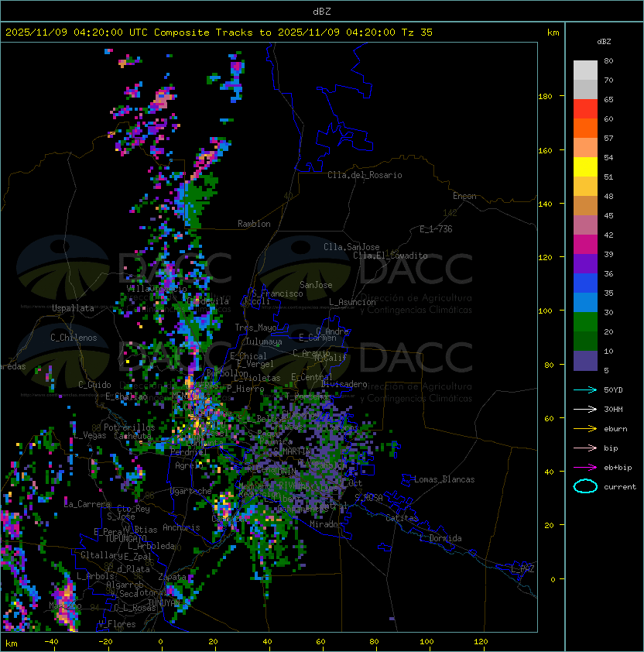The image size is (644, 652).
Task: Click the 'Clla.del_Rosario' map label
Action: click(365, 175)
